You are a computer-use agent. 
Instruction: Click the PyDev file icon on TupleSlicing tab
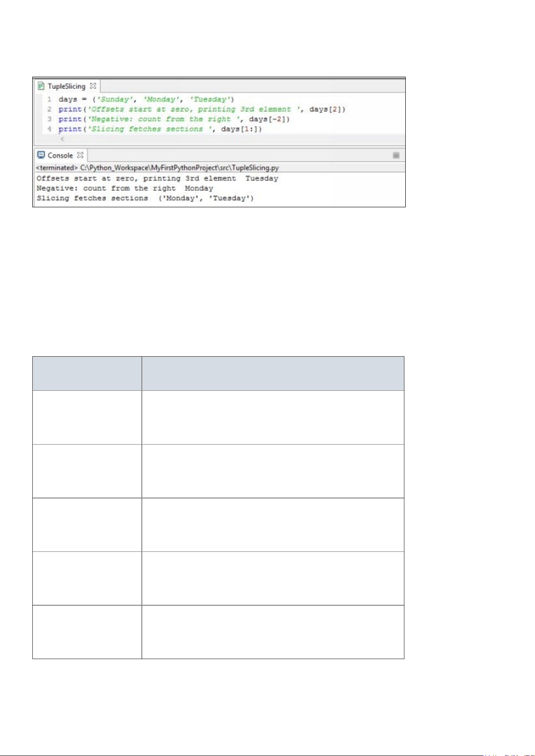click(41, 86)
